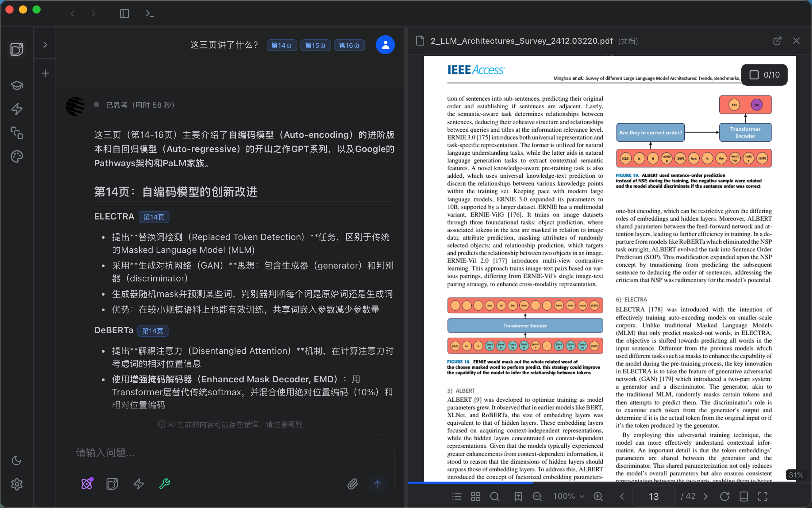Click the PDF reading progress bar
This screenshot has height=508, width=812.
(x=609, y=482)
